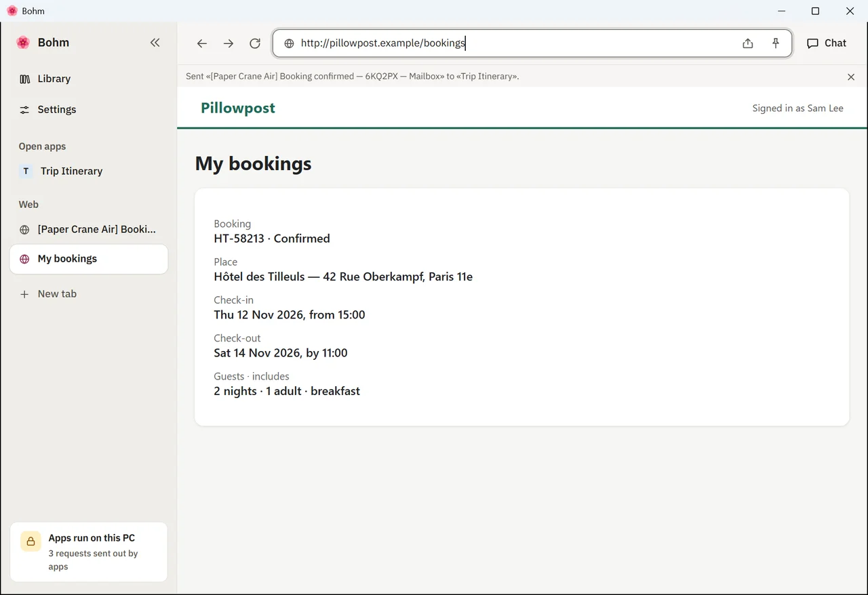The width and height of the screenshot is (868, 595).
Task: Switch to the Paper Crane Air booking tab
Action: tap(89, 229)
